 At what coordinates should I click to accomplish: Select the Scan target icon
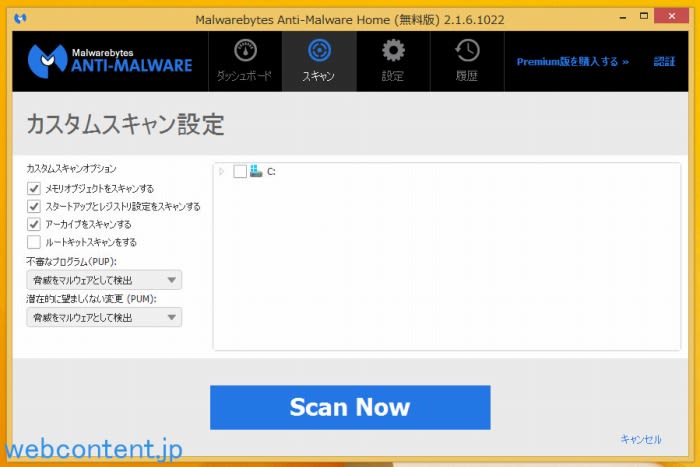tap(319, 51)
